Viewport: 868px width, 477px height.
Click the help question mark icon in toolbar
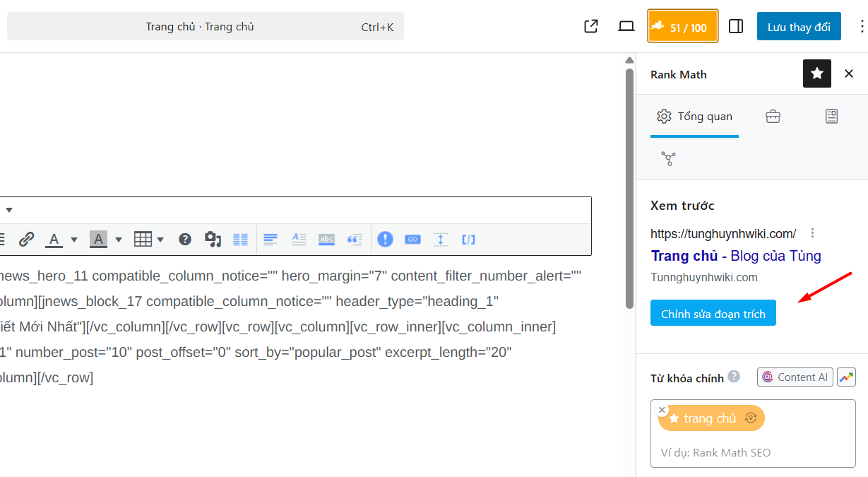coord(185,240)
